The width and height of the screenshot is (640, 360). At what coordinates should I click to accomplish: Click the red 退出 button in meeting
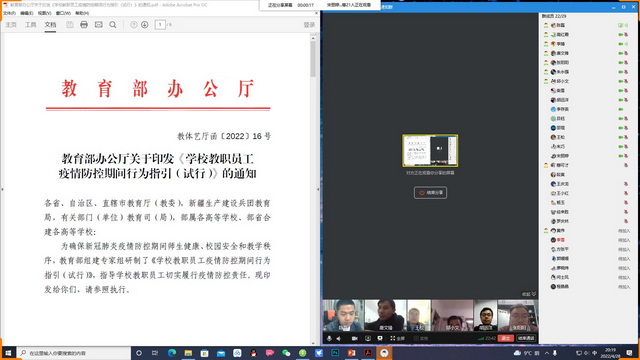505,338
